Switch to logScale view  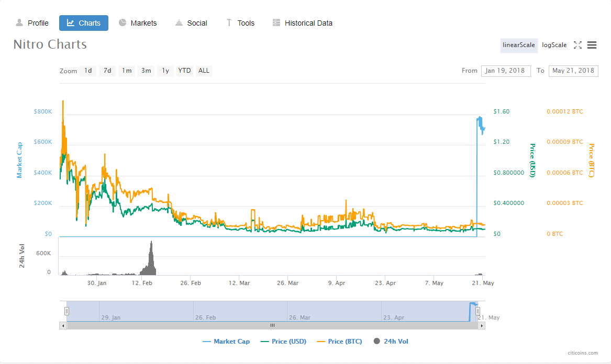[554, 45]
